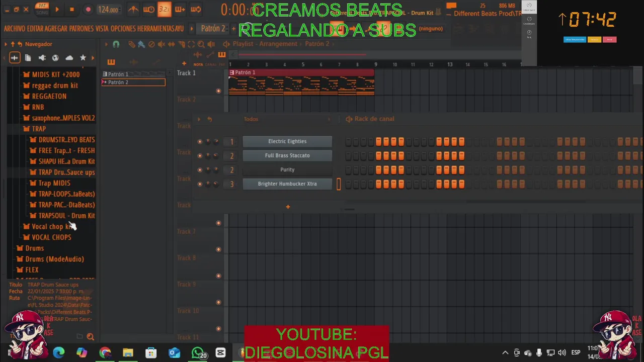Select the playlist Mute tool

click(x=162, y=44)
